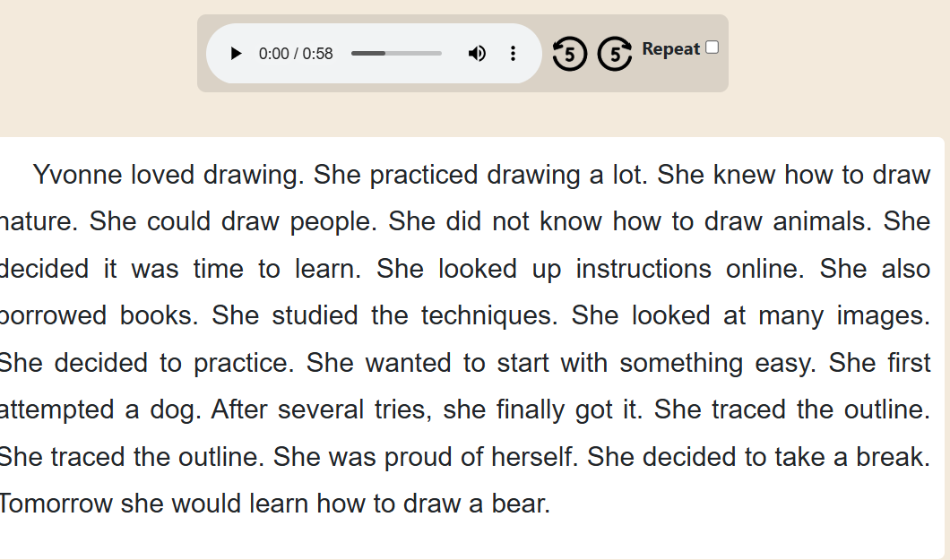Click the word "attempted" in the story

[56, 409]
